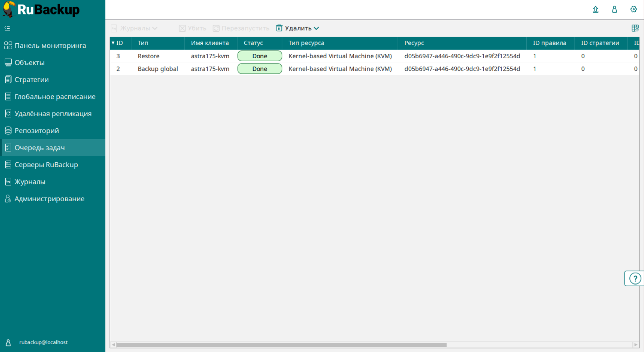Click the Статус column header
The image size is (644, 352).
click(253, 43)
